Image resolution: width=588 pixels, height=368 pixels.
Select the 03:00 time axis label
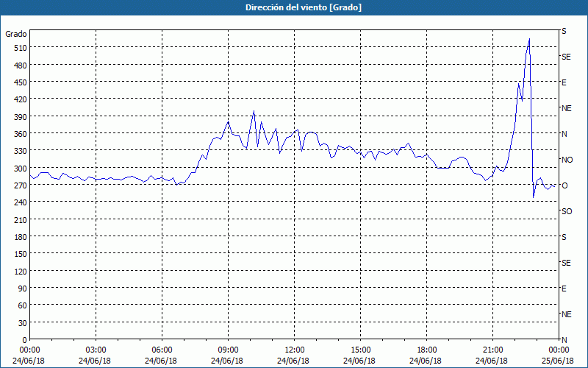96,350
